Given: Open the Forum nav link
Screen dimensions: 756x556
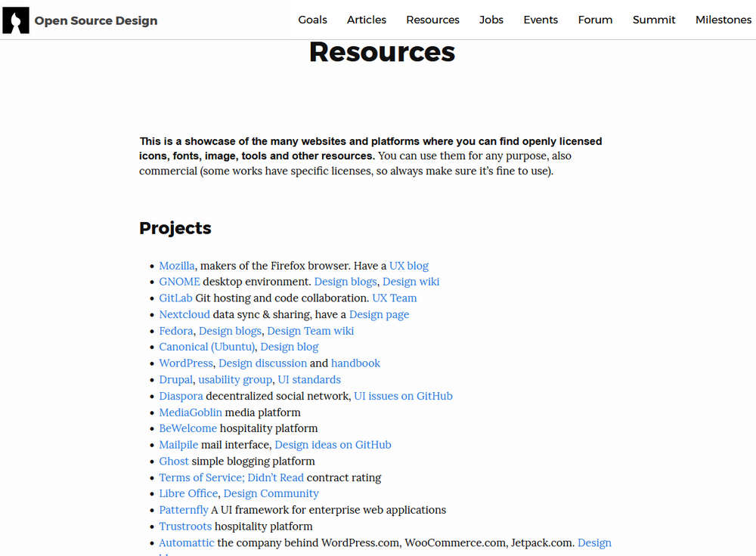Looking at the screenshot, I should 595,20.
